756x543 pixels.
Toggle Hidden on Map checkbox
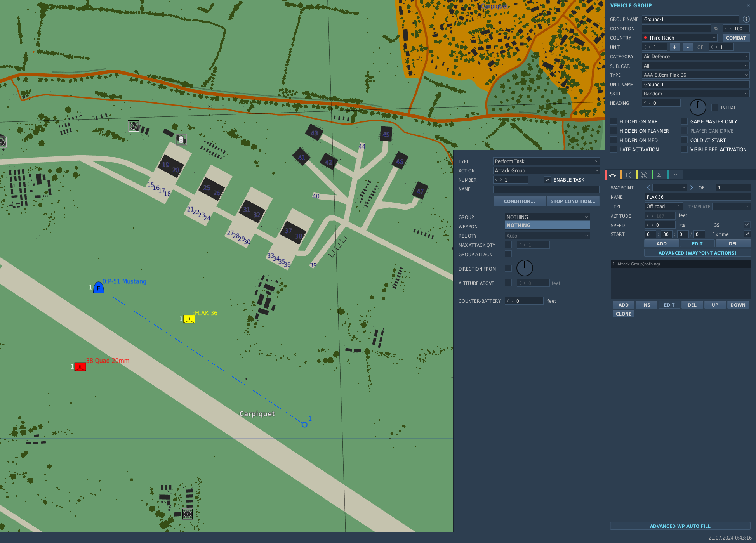pos(613,121)
